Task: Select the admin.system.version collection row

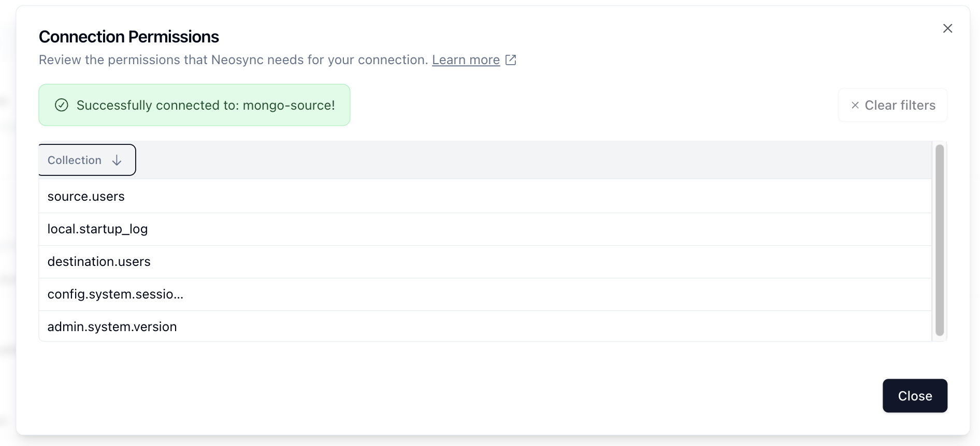Action: click(x=485, y=326)
